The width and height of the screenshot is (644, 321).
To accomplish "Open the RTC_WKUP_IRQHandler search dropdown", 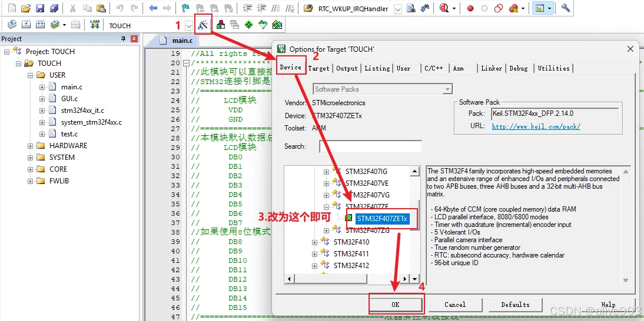I will (397, 9).
